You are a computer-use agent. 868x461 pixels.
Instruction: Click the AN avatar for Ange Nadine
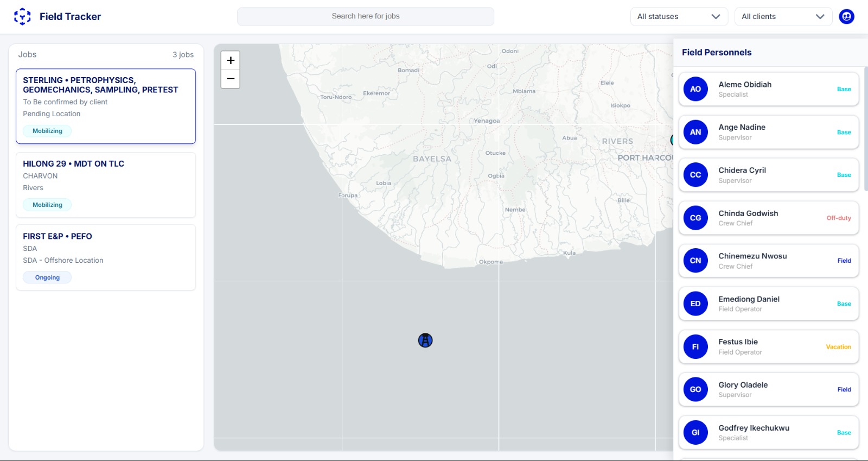pyautogui.click(x=695, y=132)
